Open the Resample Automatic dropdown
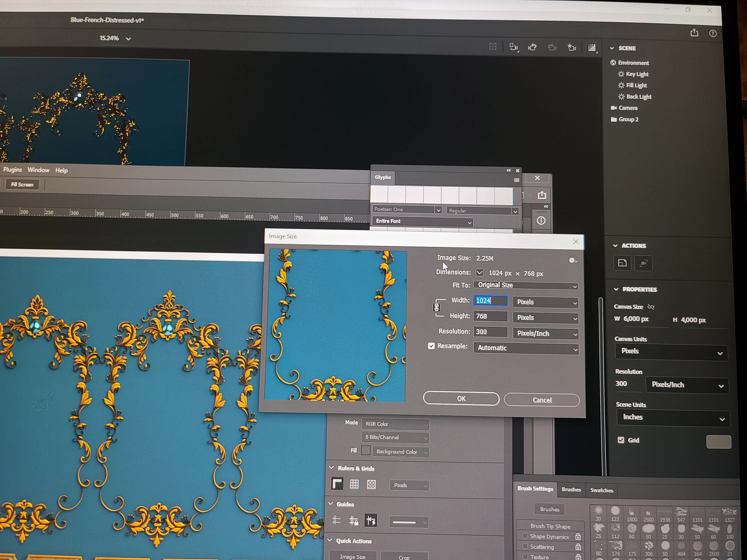The height and width of the screenshot is (560, 747). pos(526,348)
